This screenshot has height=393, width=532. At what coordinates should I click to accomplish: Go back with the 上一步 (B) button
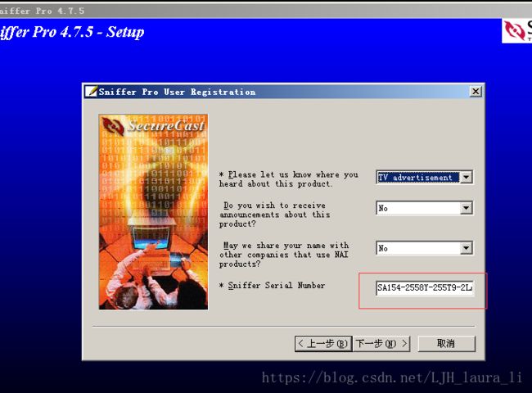coord(323,343)
